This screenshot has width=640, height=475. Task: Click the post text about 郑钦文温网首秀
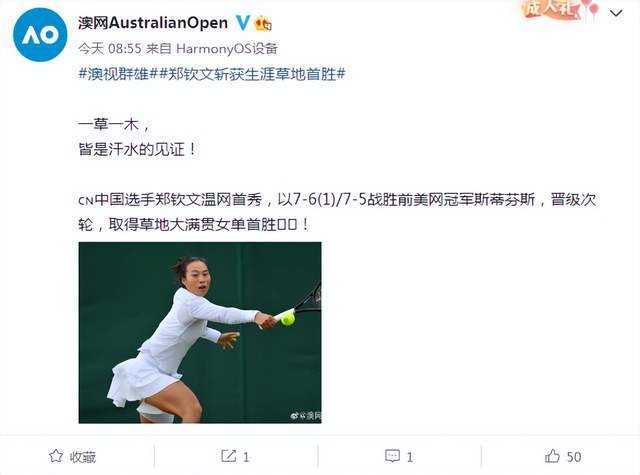[x=337, y=212]
